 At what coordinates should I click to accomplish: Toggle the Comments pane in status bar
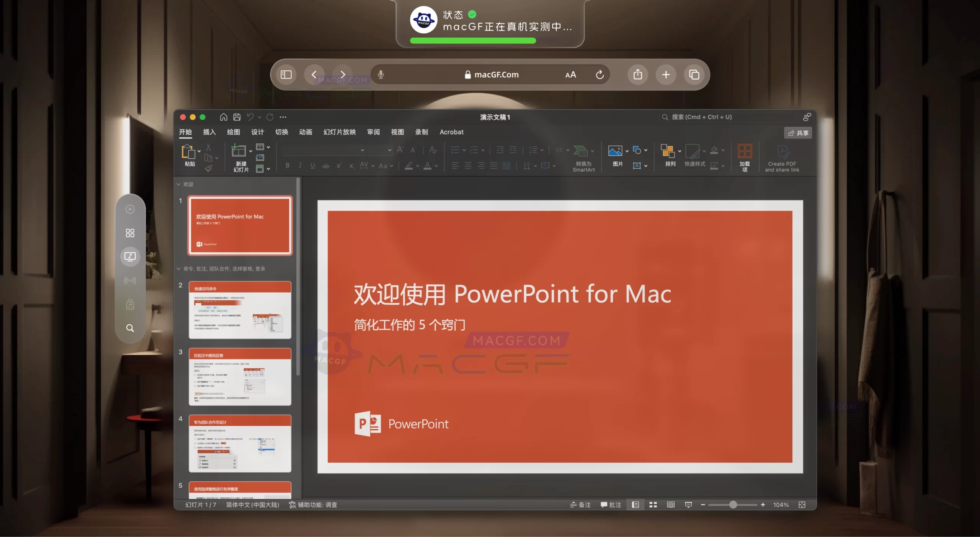tap(611, 505)
